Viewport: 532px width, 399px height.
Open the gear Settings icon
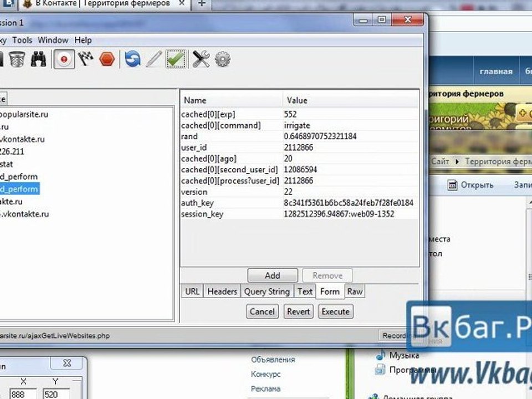223,59
